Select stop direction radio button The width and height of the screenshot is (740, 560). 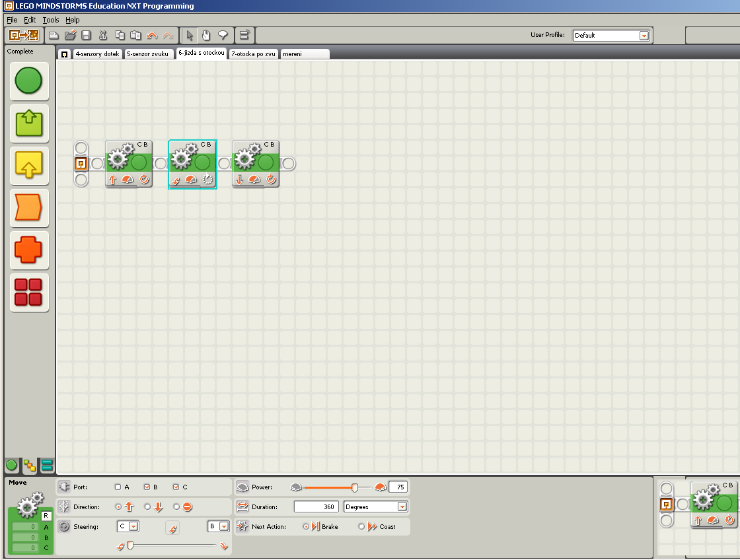[x=176, y=507]
